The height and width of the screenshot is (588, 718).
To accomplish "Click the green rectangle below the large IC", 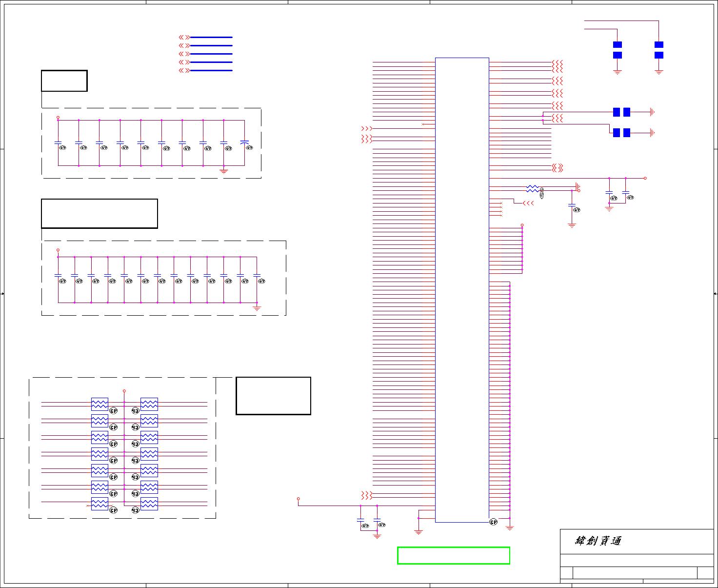I will click(x=454, y=555).
